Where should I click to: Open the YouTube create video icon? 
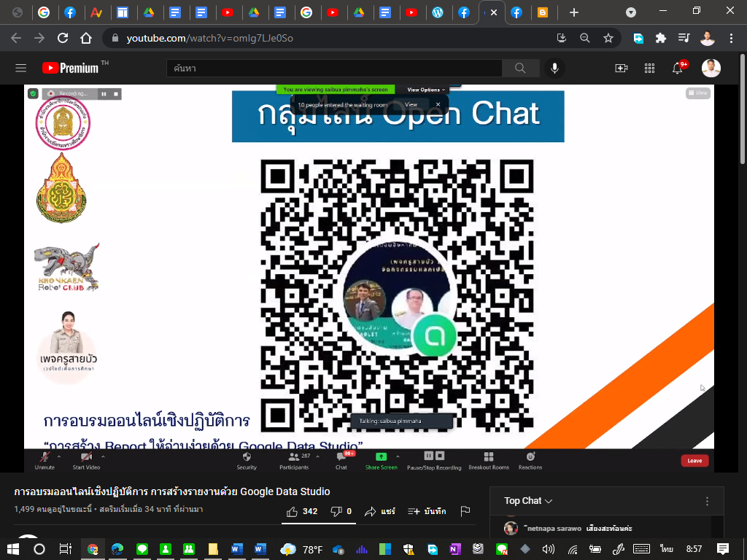coord(622,68)
